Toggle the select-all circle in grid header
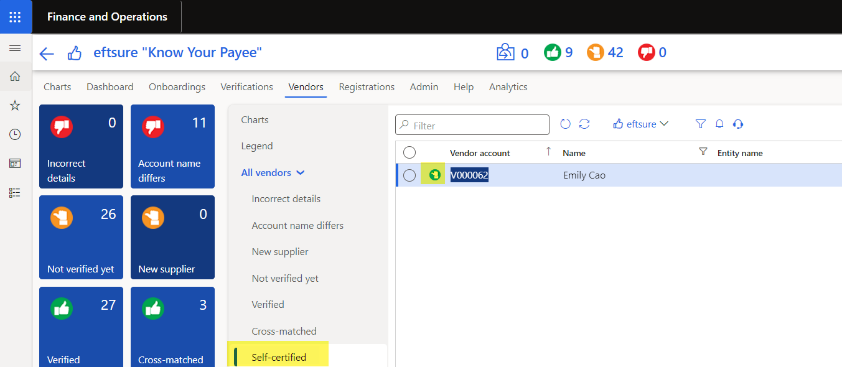This screenshot has height=367, width=842. coord(409,153)
